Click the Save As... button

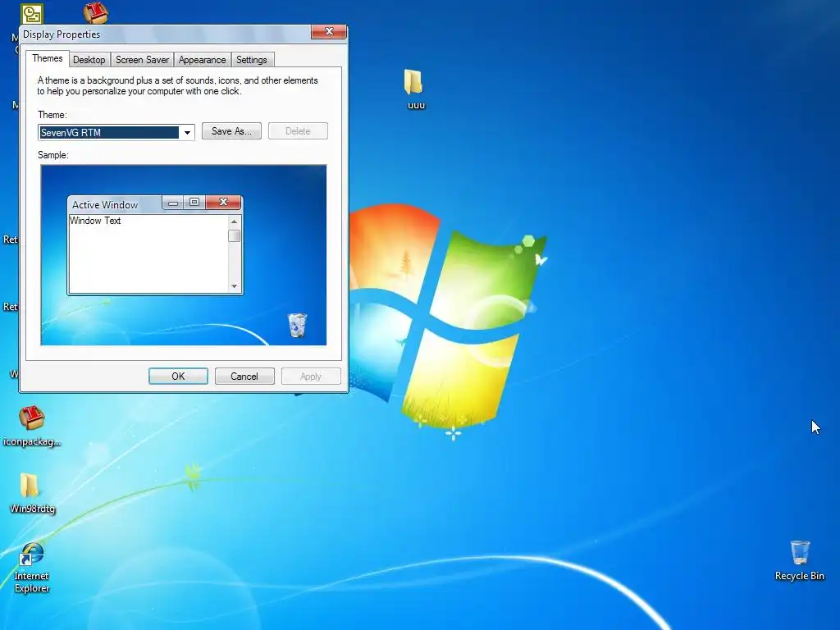[x=231, y=131]
